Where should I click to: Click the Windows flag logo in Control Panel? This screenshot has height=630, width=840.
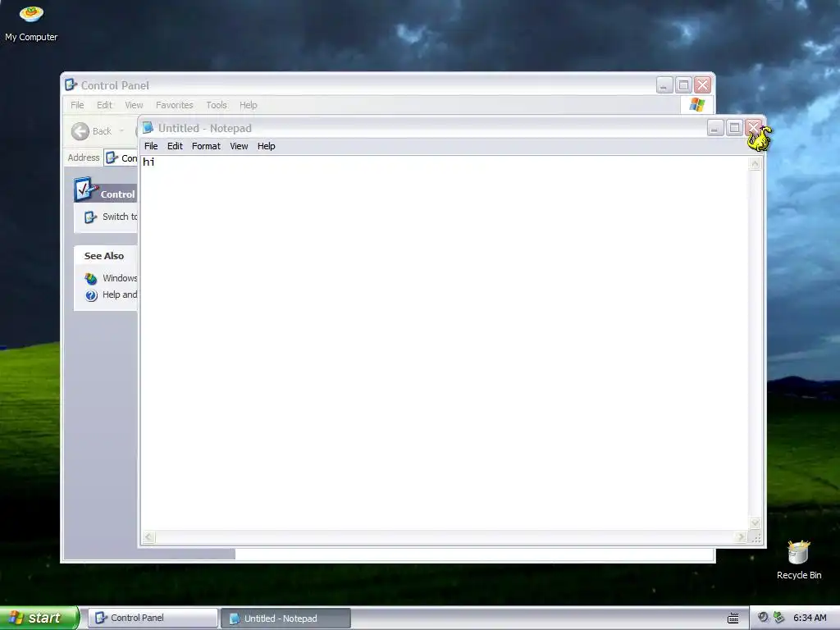point(697,104)
